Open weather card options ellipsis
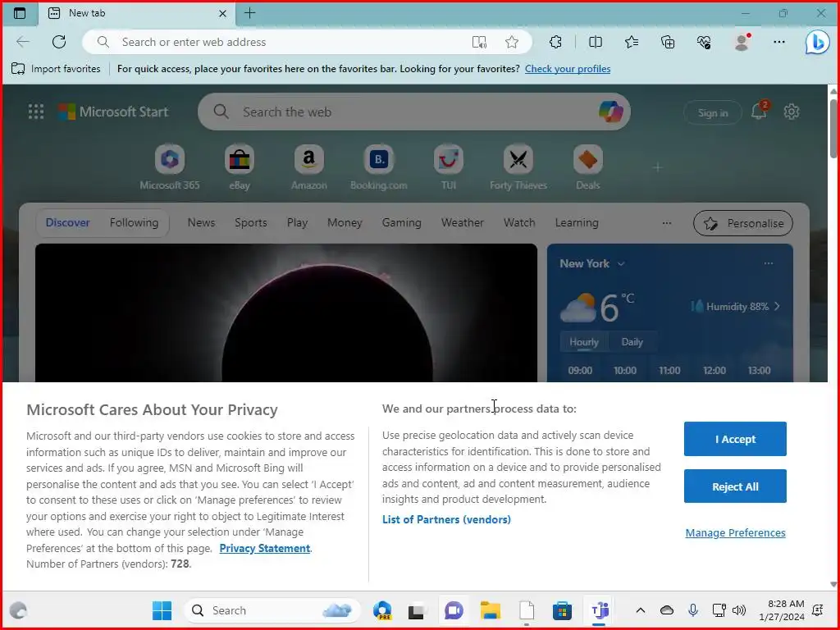The image size is (840, 630). [768, 263]
